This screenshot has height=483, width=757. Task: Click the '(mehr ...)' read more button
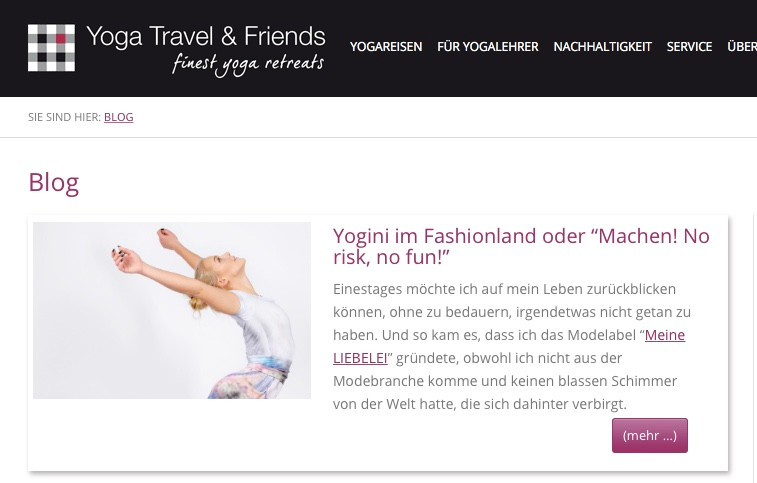pyautogui.click(x=650, y=435)
